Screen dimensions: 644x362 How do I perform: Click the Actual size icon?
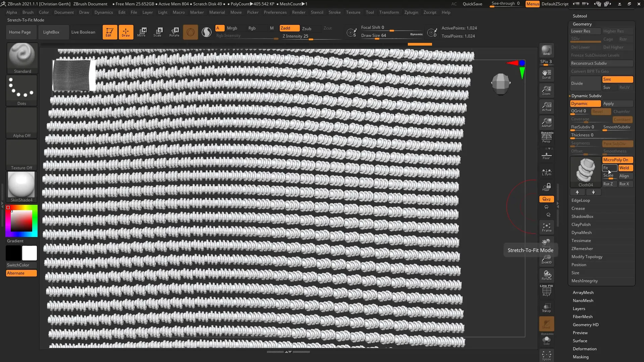point(546,107)
